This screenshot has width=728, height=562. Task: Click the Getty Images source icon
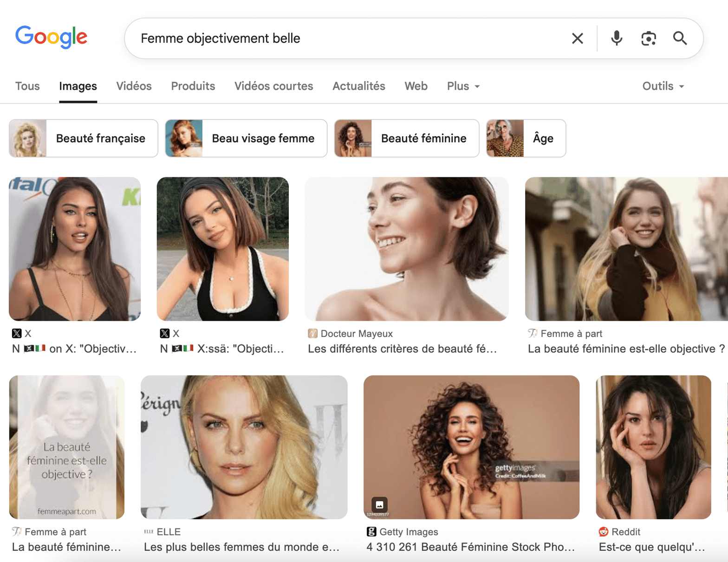371,532
